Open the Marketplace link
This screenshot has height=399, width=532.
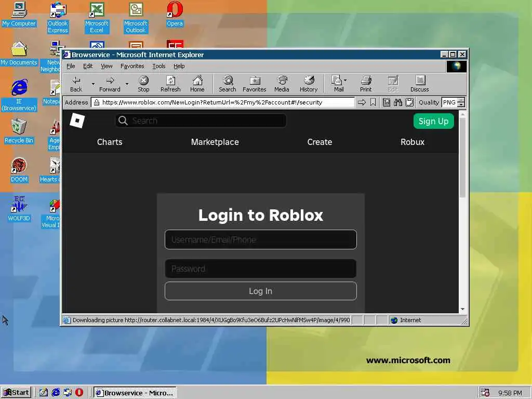tap(215, 142)
